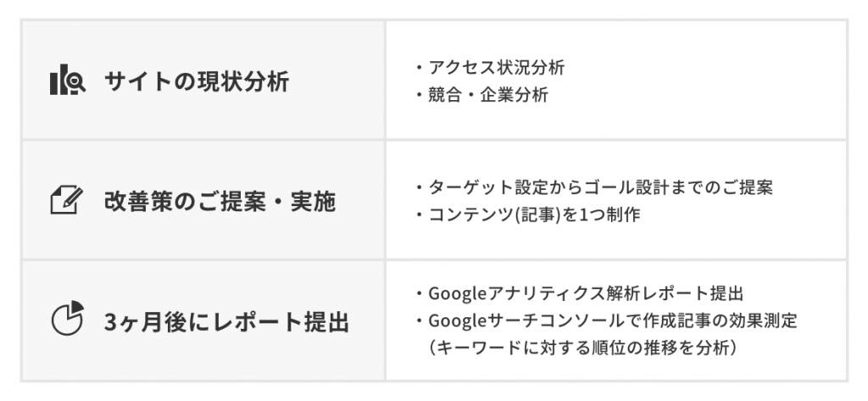Click the site analysis chart-magnifier icon

click(67, 81)
